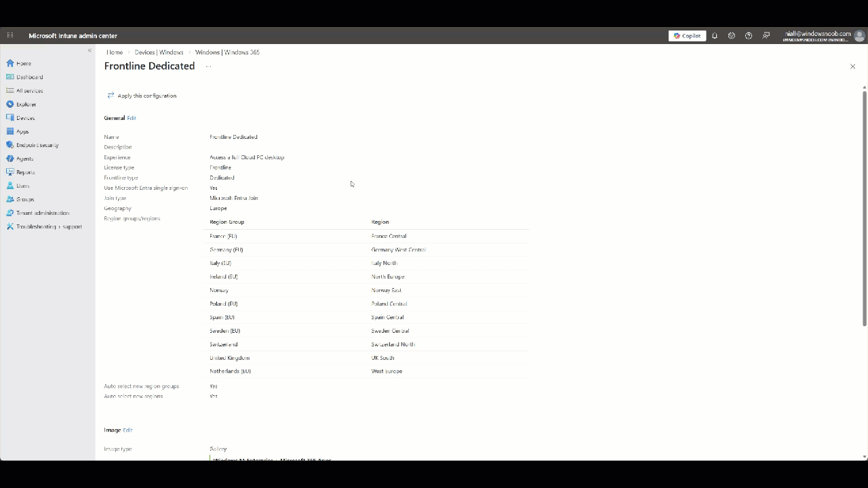This screenshot has height=488, width=868.
Task: Click the Troubleshooting + support icon
Action: (x=10, y=226)
